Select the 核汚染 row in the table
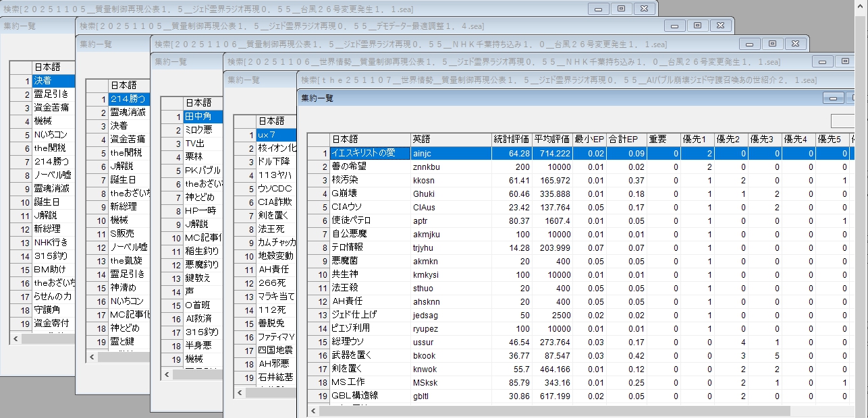 coord(369,180)
